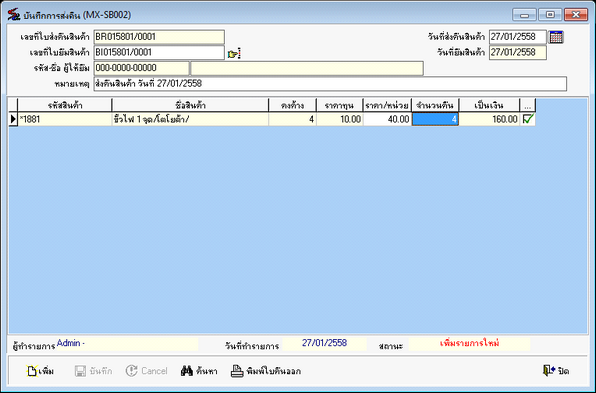Image resolution: width=596 pixels, height=393 pixels.
Task: Click the floppy disk save icon
Action: coord(80,371)
